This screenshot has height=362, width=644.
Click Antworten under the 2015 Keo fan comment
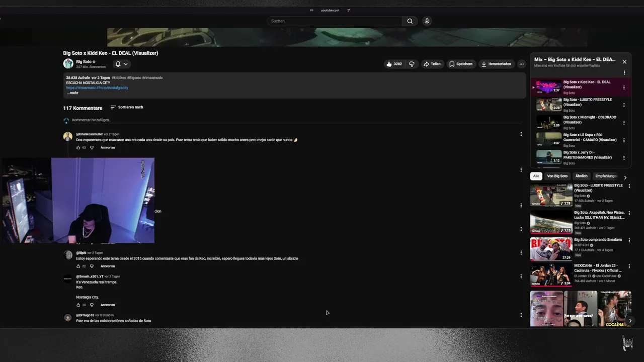pos(108,266)
